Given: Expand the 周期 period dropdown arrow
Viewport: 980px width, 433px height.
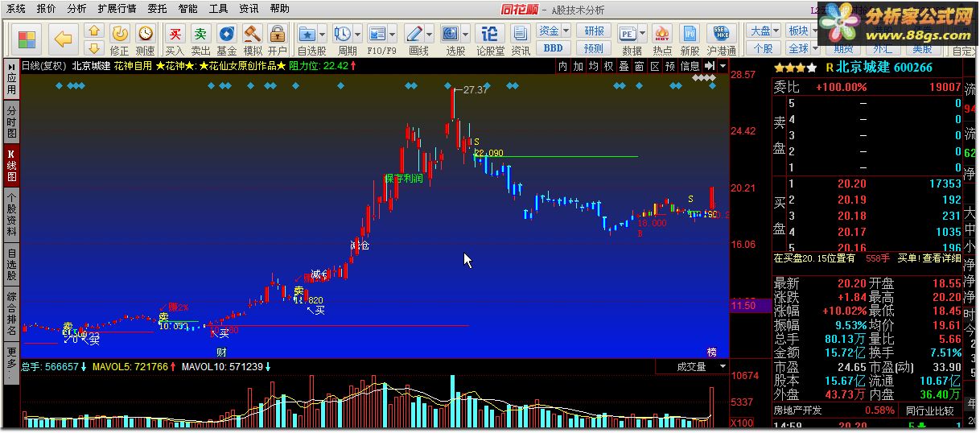Looking at the screenshot, I should [x=357, y=35].
